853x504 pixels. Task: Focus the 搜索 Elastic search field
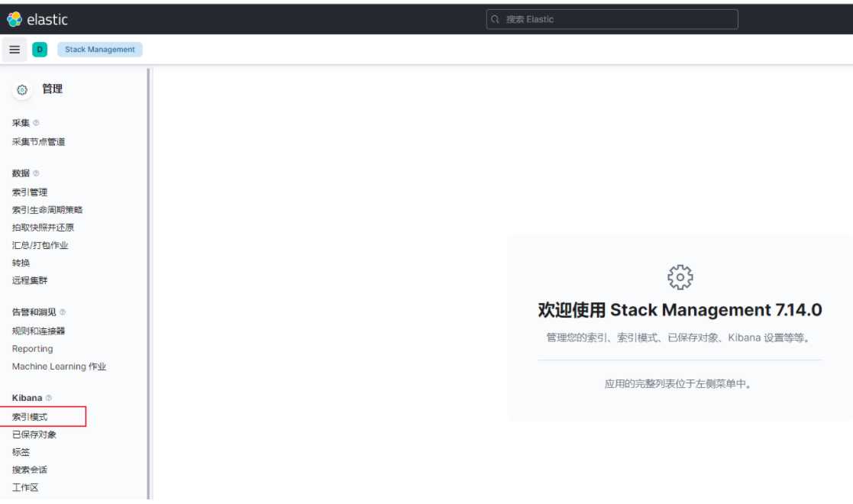point(612,19)
